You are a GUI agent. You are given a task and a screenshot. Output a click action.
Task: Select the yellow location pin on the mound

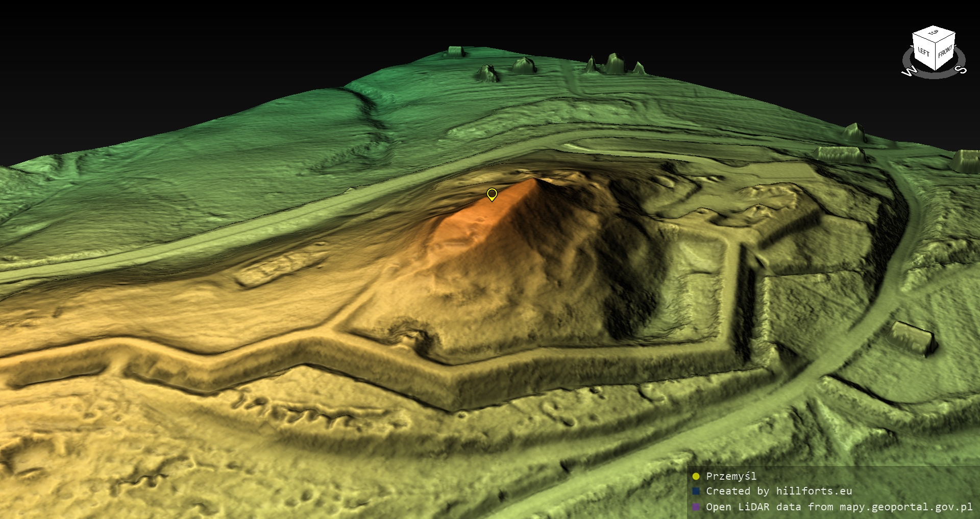click(492, 194)
